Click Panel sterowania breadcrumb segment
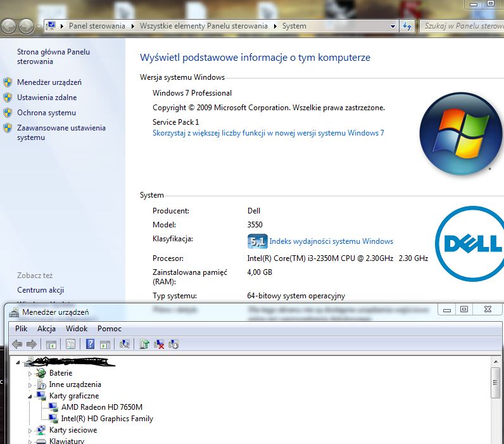 (97, 26)
